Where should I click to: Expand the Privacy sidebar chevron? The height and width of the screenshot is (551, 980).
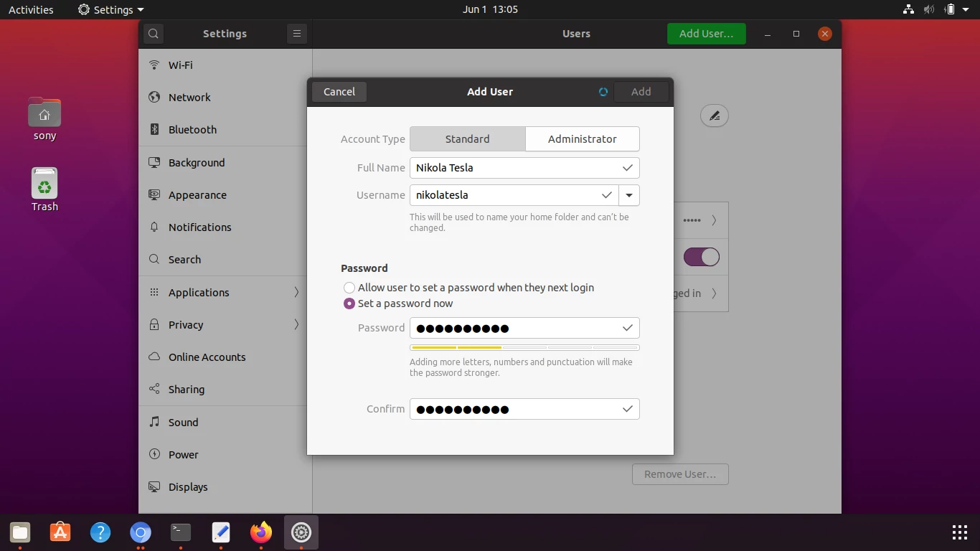[296, 324]
